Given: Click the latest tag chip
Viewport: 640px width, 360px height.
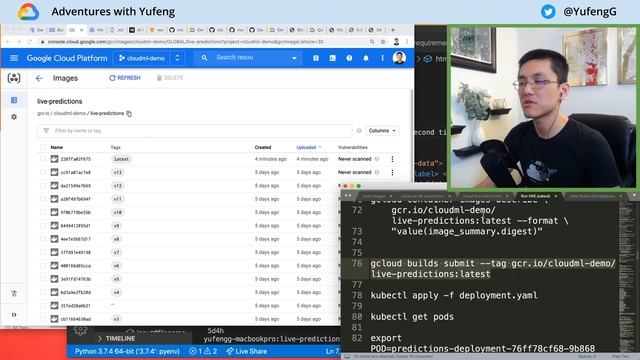Looking at the screenshot, I should [121, 159].
